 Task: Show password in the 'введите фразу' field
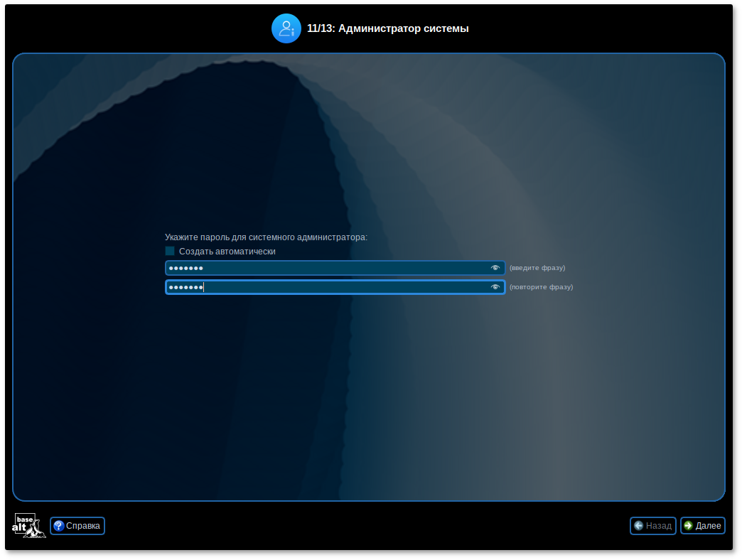point(495,268)
